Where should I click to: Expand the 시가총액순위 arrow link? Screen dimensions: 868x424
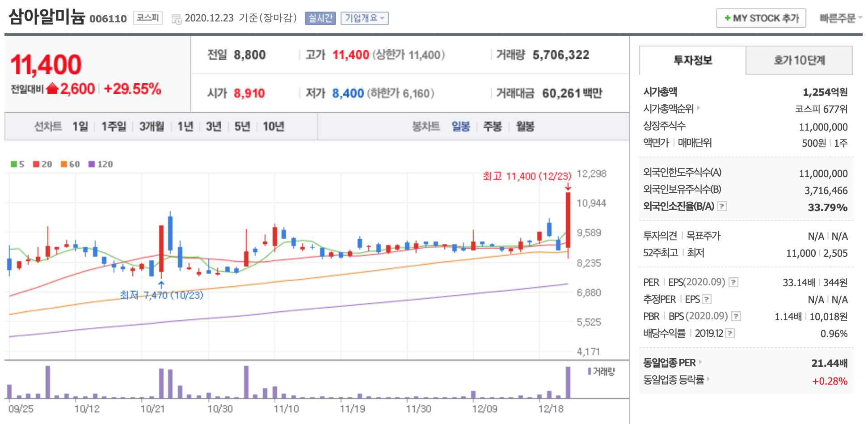tap(699, 108)
